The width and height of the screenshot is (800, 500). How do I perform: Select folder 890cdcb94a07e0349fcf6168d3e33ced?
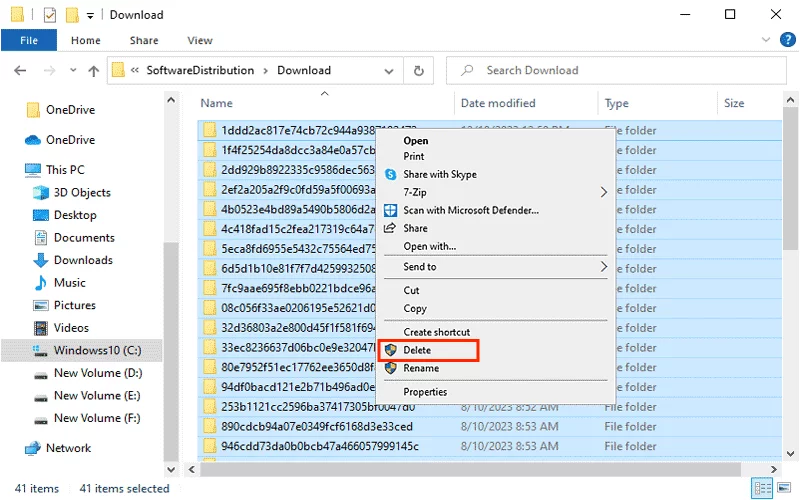point(489,427)
